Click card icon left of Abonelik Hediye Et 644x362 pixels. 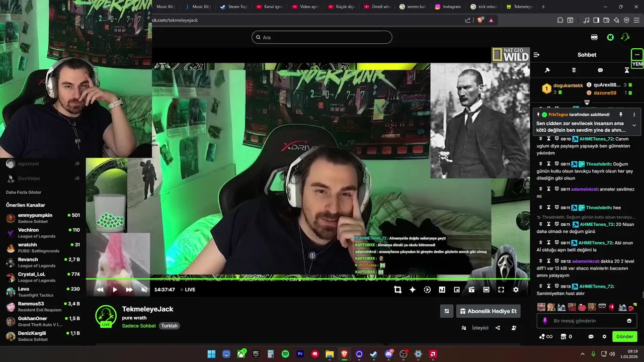click(446, 311)
